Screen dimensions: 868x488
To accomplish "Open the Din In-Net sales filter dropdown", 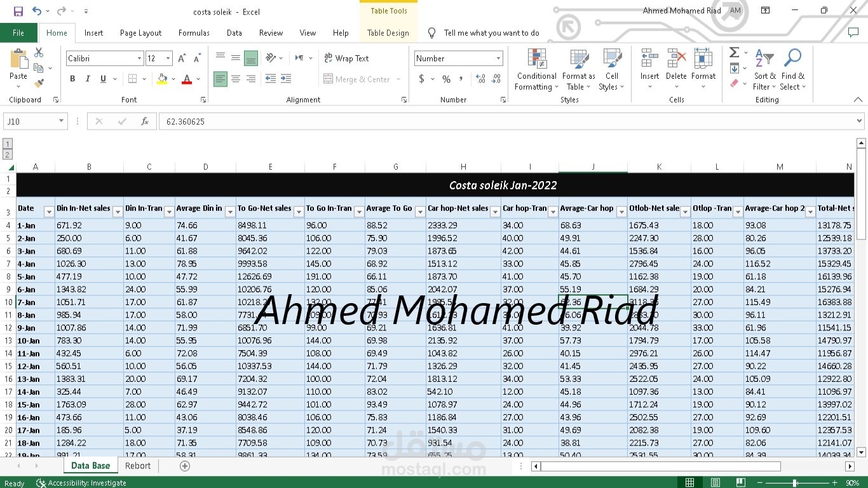I will pos(118,212).
